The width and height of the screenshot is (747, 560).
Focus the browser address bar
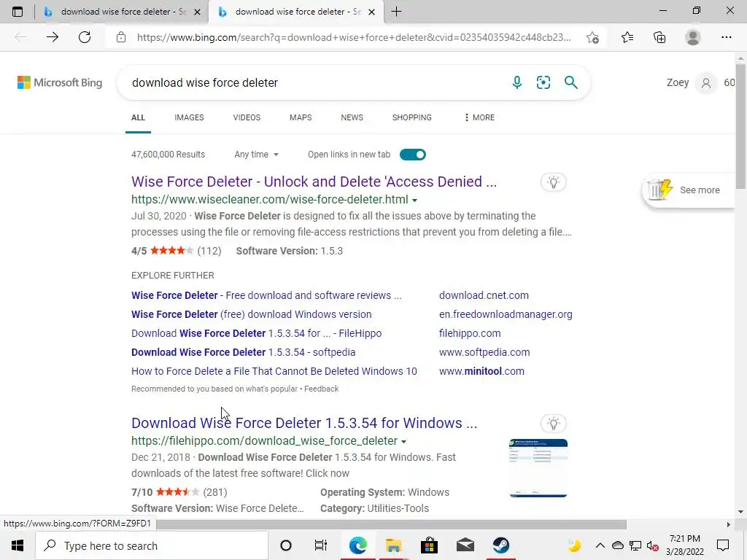(354, 37)
